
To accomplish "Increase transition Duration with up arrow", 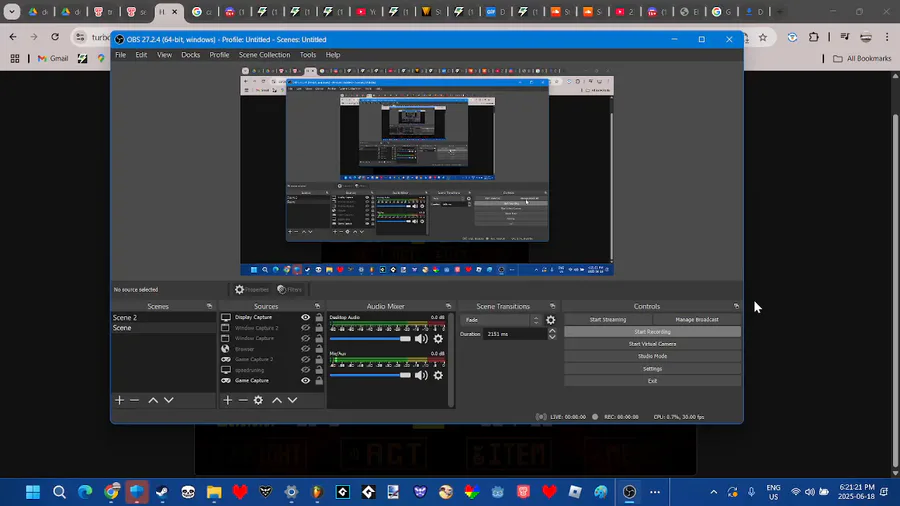I will tap(552, 331).
